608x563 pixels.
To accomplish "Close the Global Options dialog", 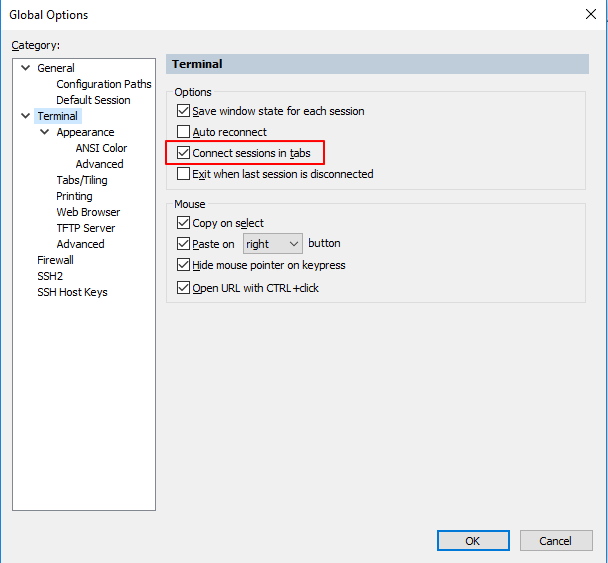I will coord(589,14).
